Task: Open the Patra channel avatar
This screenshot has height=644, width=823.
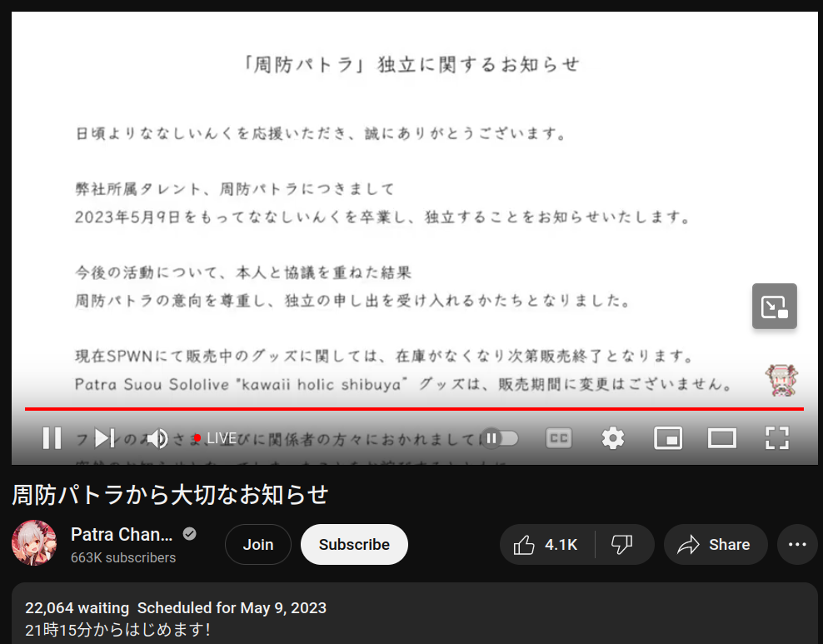Action: (34, 542)
